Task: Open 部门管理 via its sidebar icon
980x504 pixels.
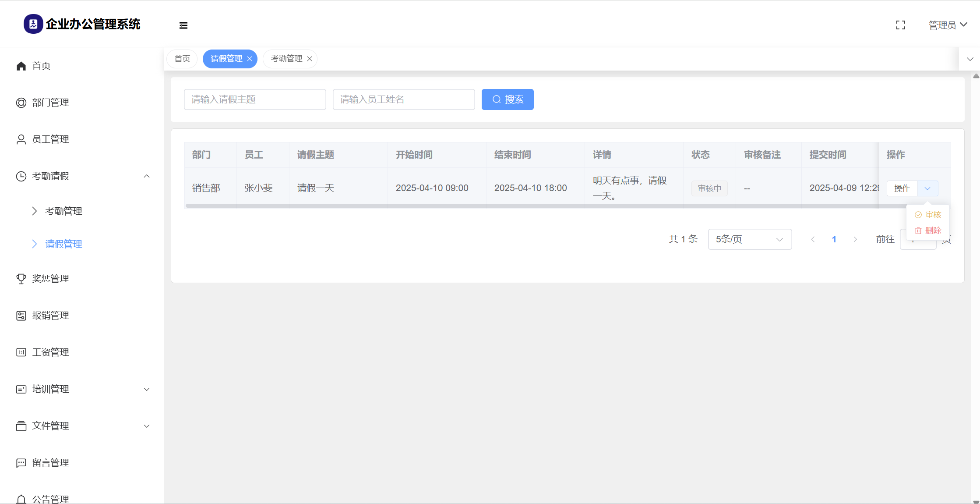Action: tap(21, 103)
